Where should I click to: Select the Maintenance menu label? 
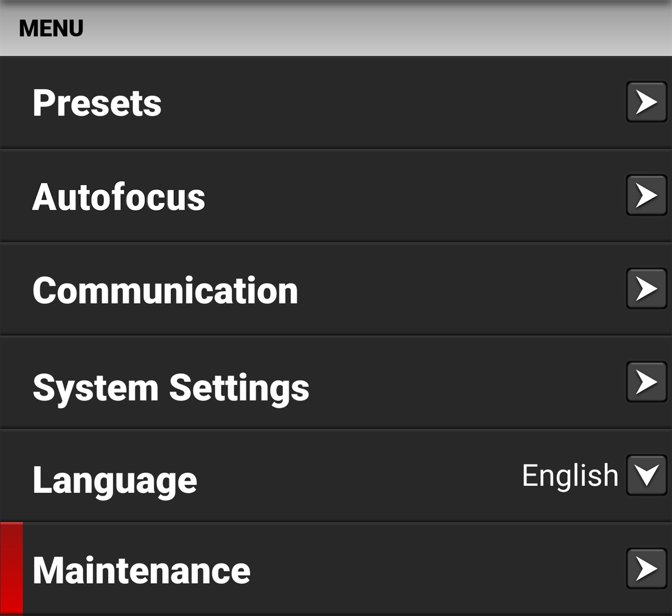click(x=141, y=570)
